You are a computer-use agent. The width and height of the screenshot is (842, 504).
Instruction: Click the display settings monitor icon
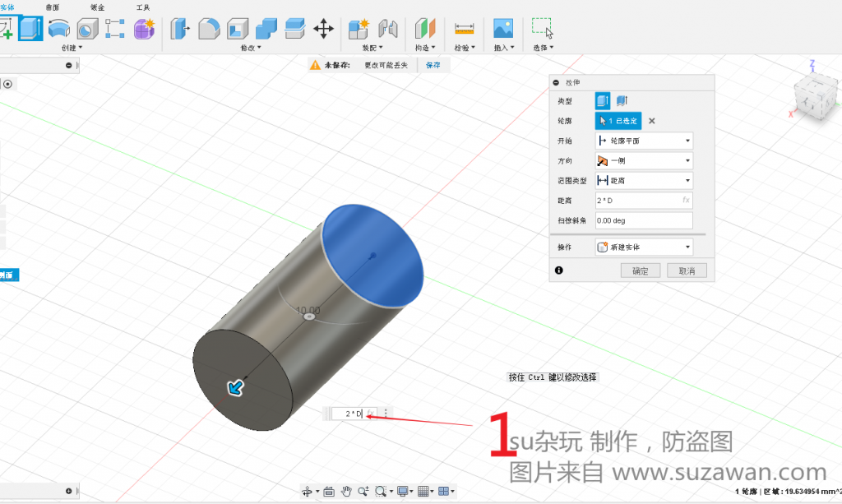pyautogui.click(x=402, y=491)
